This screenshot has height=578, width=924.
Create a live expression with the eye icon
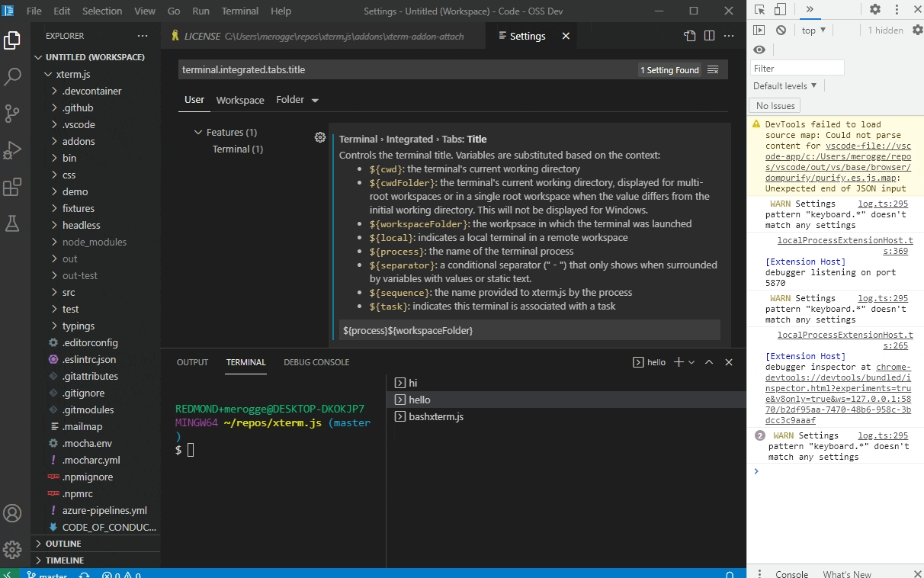coord(759,50)
